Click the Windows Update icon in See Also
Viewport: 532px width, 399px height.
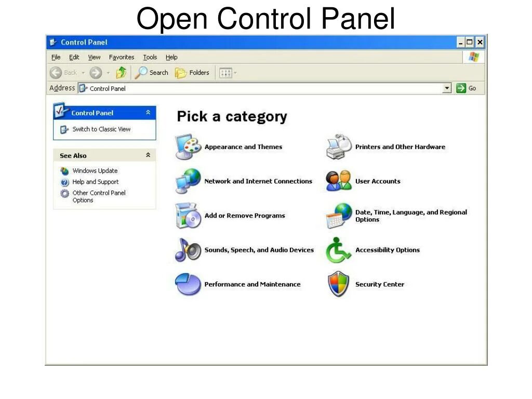(x=64, y=171)
